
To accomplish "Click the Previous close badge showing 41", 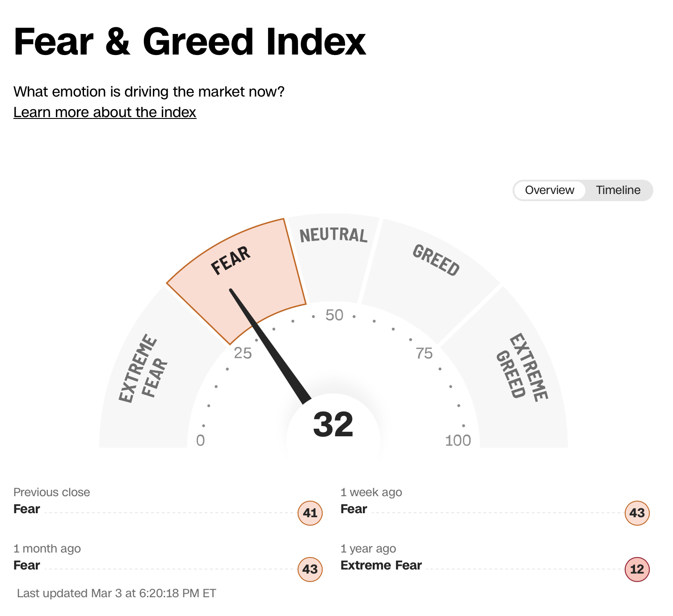I will pyautogui.click(x=310, y=513).
